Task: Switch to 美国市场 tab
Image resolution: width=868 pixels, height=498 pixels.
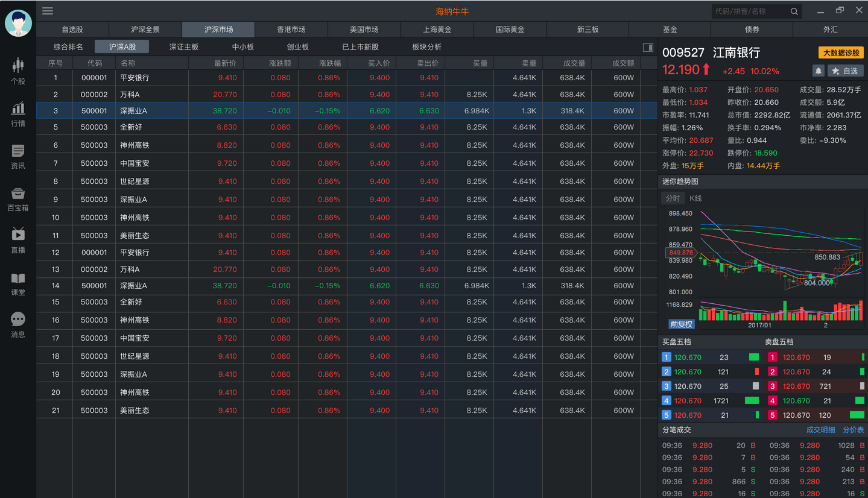Action: [364, 30]
